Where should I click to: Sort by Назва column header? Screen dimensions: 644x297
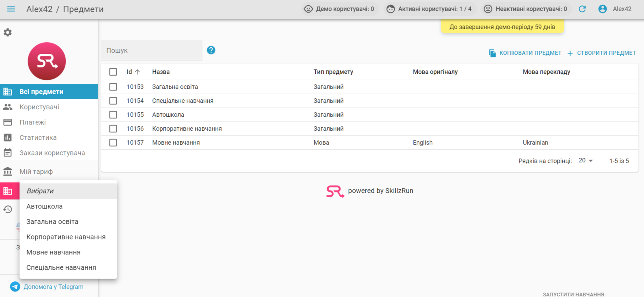click(161, 72)
